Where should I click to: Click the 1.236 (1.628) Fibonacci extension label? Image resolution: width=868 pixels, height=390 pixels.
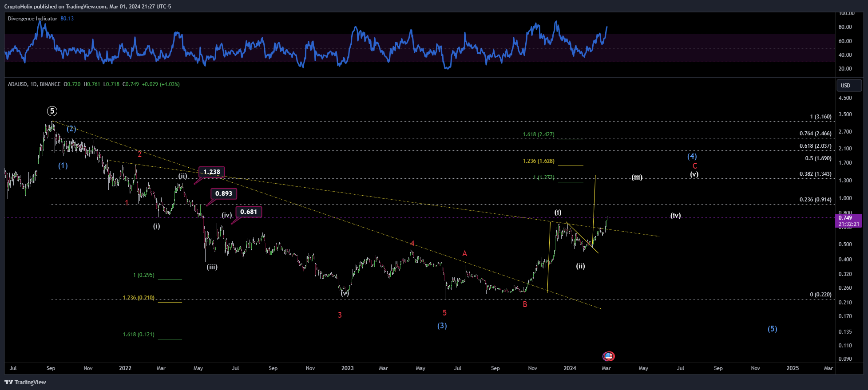coord(539,161)
